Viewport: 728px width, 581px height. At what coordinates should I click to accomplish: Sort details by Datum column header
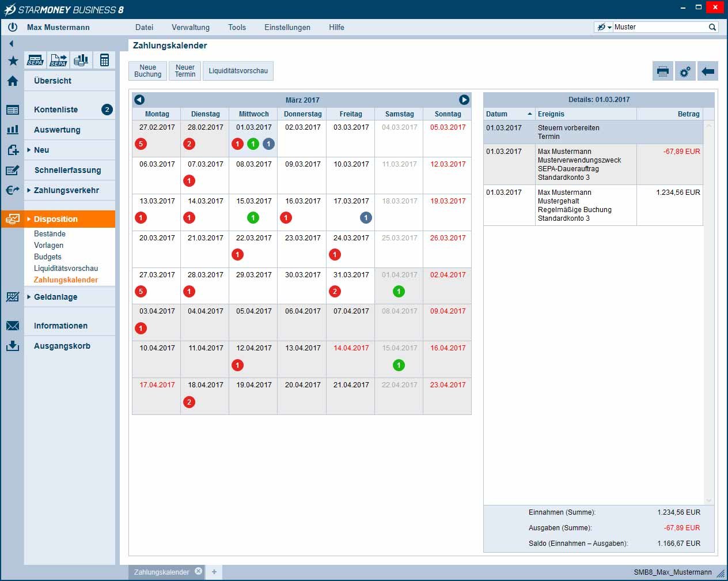tap(509, 114)
